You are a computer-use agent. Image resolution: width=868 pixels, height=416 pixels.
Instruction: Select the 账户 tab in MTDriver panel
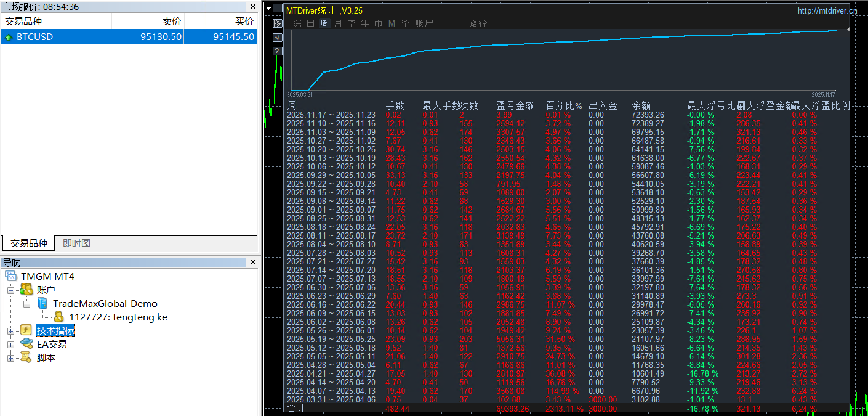[x=424, y=23]
